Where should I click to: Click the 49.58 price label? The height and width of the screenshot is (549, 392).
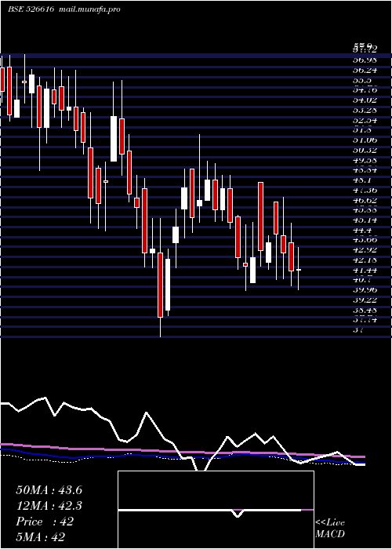(x=365, y=160)
